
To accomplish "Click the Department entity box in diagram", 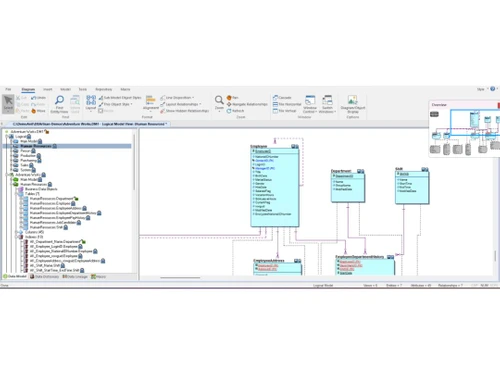I will [x=348, y=187].
